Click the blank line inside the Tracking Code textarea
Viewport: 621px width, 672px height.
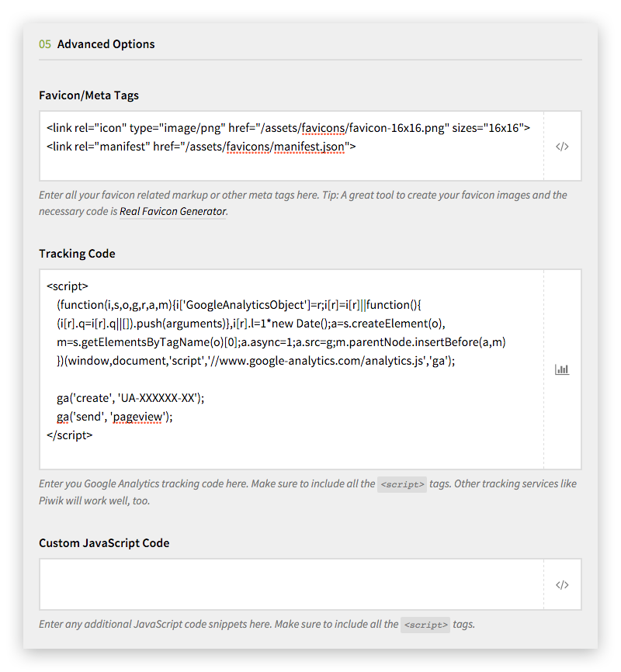291,379
